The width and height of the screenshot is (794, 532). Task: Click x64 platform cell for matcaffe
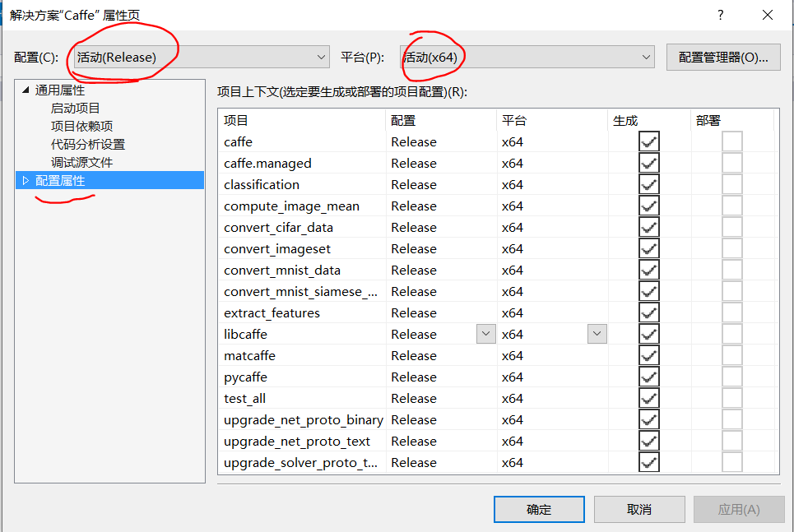[552, 355]
